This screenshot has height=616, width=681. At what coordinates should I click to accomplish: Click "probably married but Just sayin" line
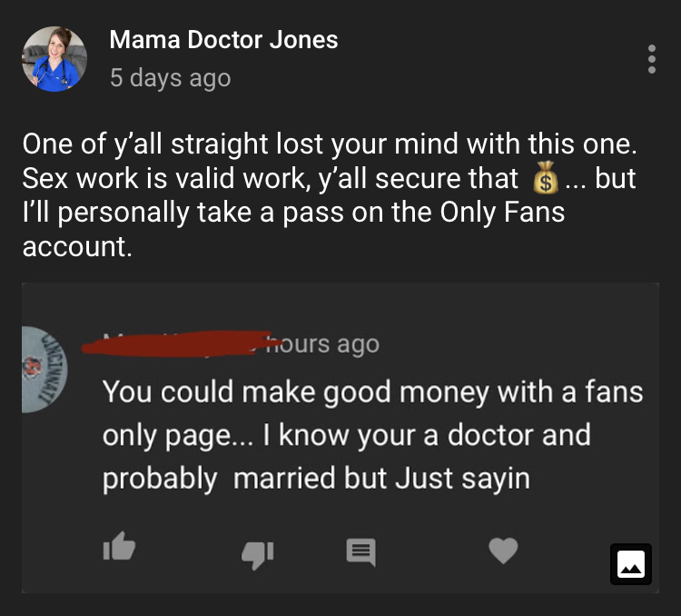click(x=316, y=478)
